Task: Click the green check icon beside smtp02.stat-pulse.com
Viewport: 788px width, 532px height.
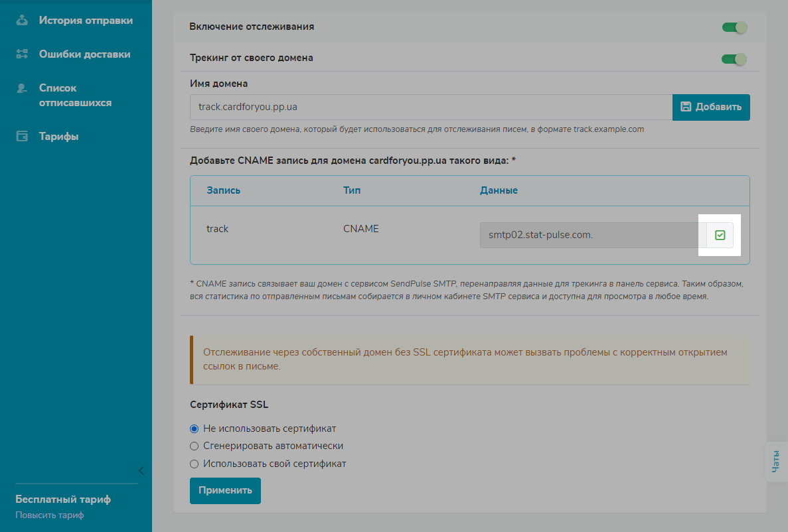Action: click(720, 235)
